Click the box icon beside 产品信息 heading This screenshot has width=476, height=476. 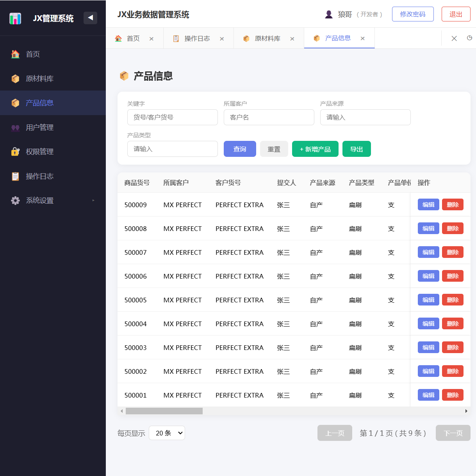point(124,76)
